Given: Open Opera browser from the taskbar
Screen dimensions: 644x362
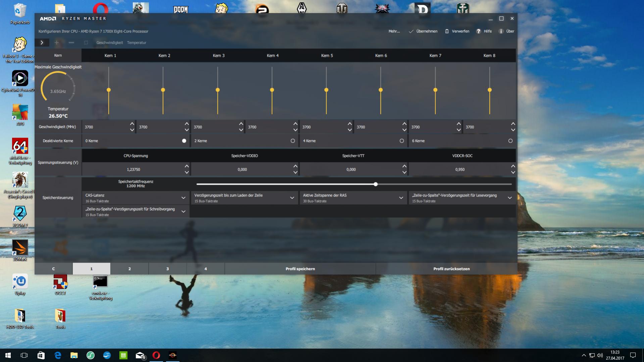Looking at the screenshot, I should (x=156, y=355).
